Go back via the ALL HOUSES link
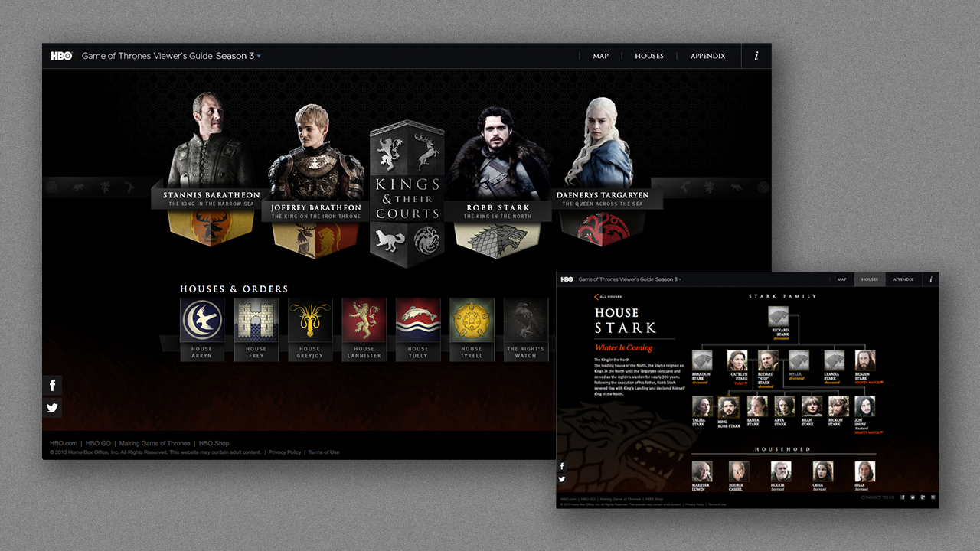Viewport: 980px width, 551px height. (606, 295)
